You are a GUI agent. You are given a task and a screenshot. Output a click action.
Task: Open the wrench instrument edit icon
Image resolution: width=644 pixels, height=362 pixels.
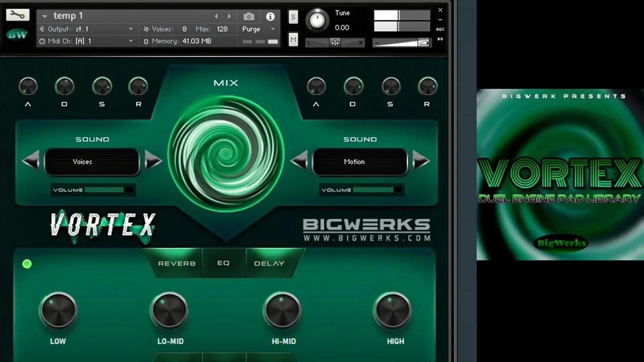18,15
